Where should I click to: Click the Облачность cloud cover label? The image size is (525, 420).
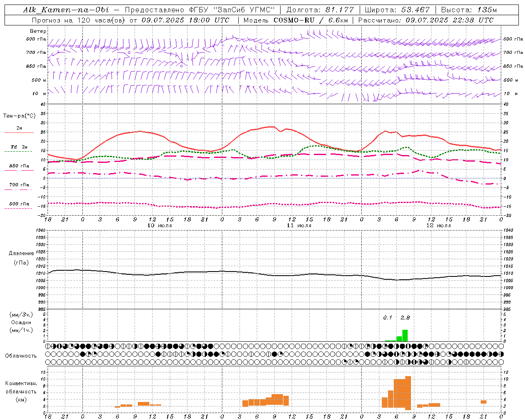pos(21,356)
